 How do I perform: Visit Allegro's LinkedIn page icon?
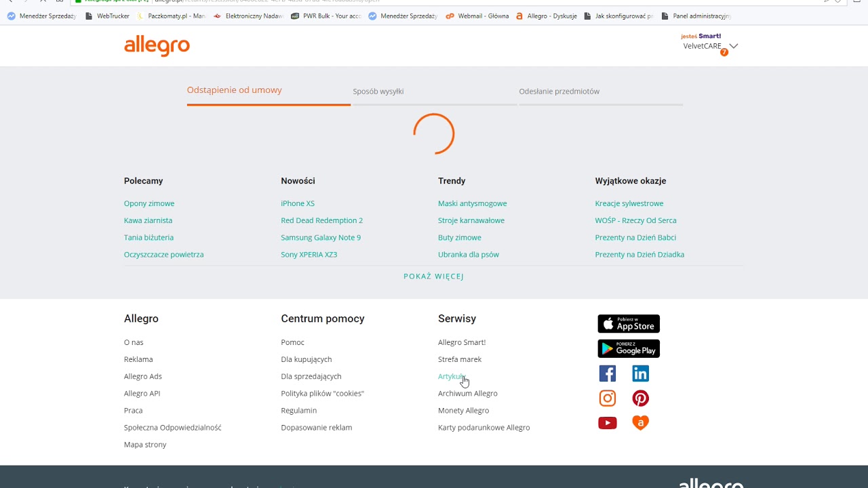[x=640, y=373]
